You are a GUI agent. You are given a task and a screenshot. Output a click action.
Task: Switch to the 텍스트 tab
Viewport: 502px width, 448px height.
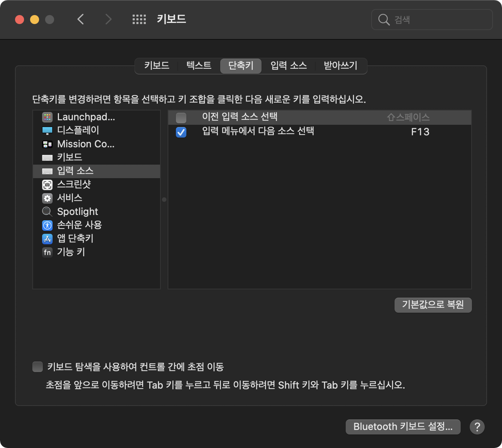tap(199, 66)
